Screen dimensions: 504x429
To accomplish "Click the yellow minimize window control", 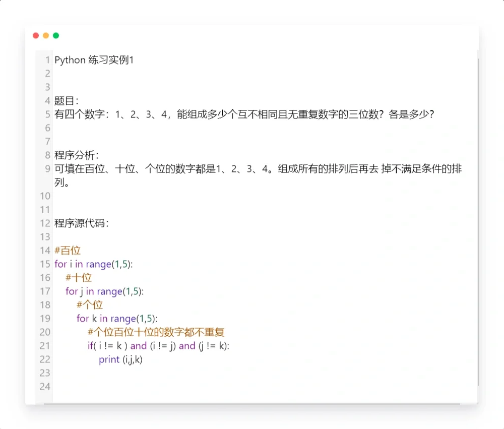I will click(x=45, y=35).
